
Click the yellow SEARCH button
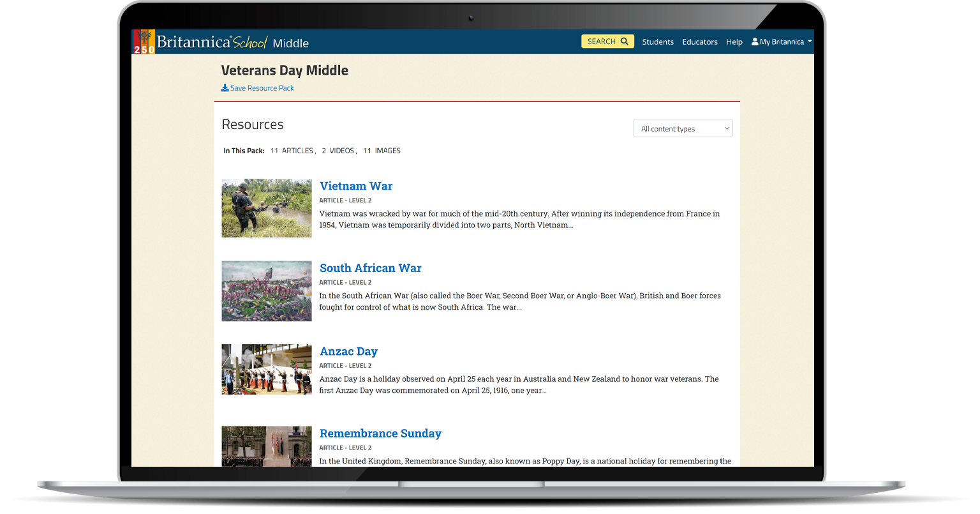pyautogui.click(x=607, y=42)
